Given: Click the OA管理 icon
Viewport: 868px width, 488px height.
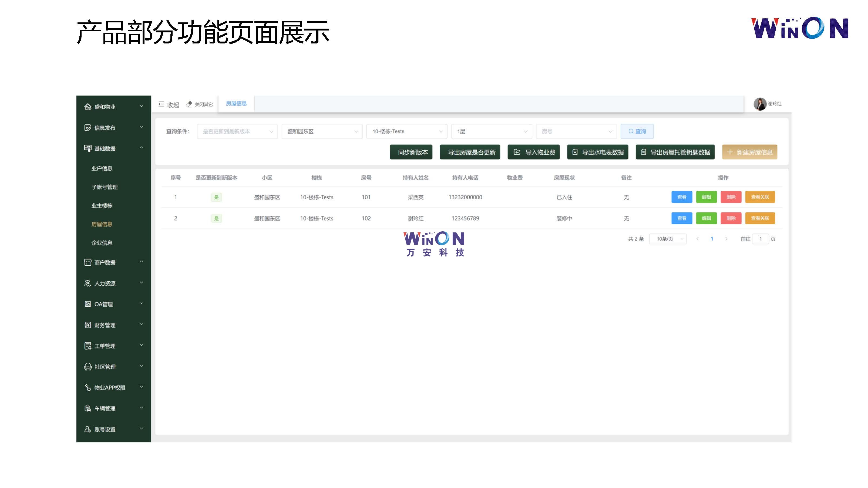Looking at the screenshot, I should (88, 304).
